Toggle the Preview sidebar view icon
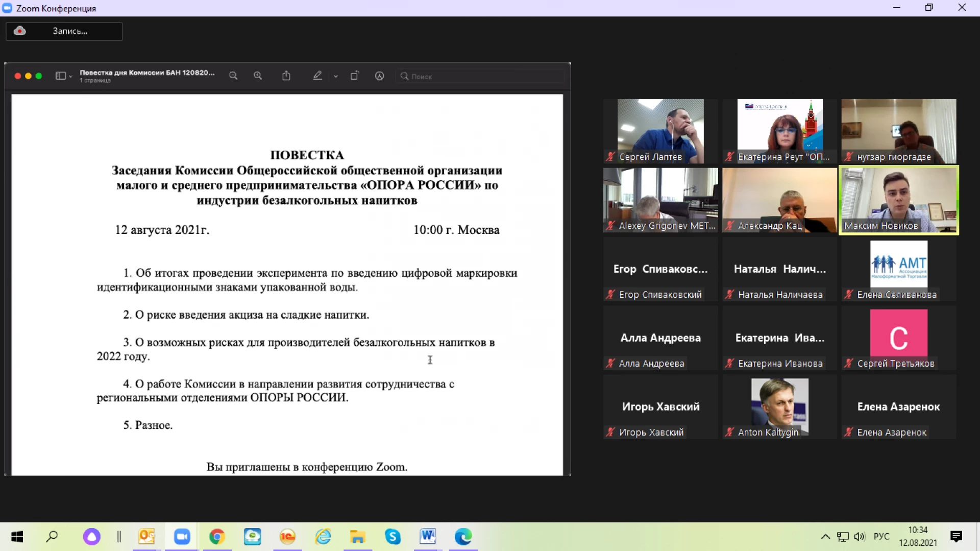 click(x=61, y=76)
